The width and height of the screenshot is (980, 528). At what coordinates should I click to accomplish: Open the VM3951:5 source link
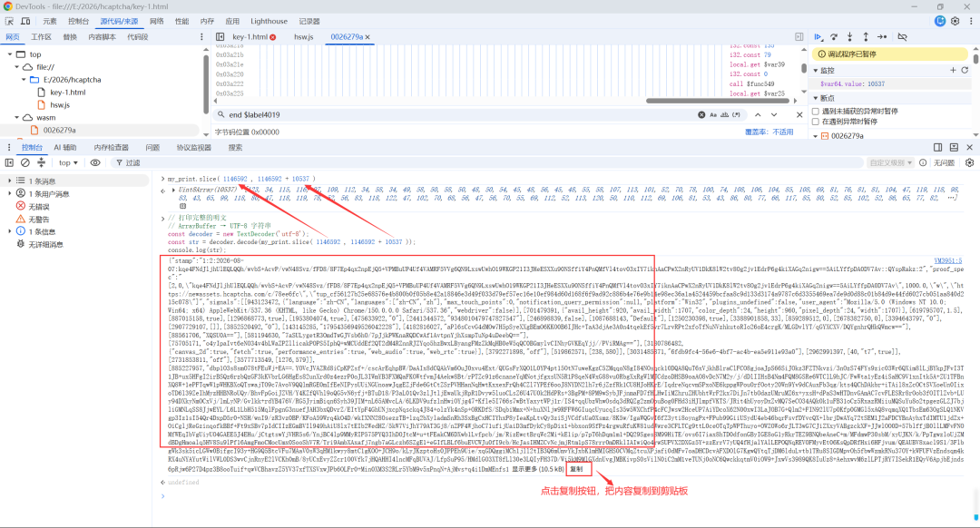tap(948, 260)
